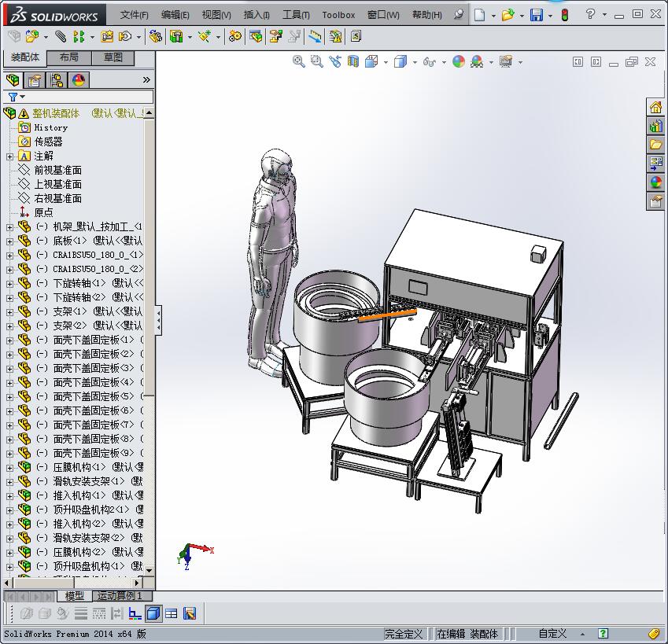Click the feature tree scroll-up arrow
This screenshot has height=644, width=668.
150,113
